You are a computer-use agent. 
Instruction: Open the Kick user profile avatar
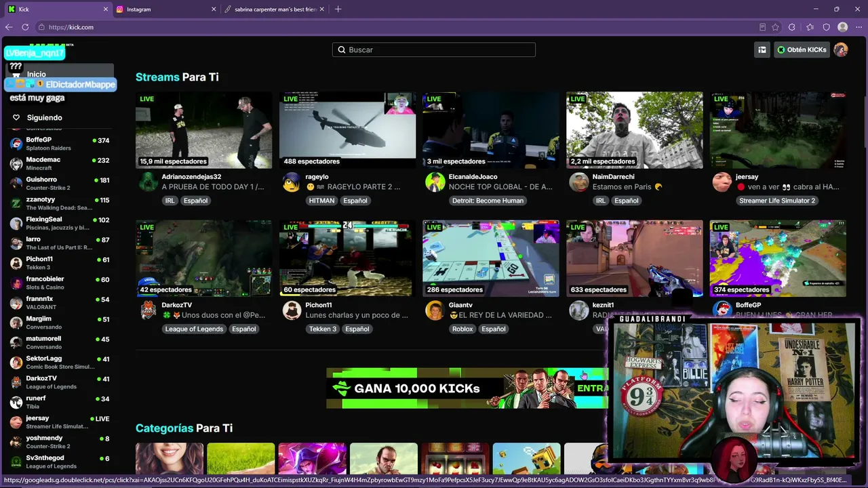click(841, 49)
